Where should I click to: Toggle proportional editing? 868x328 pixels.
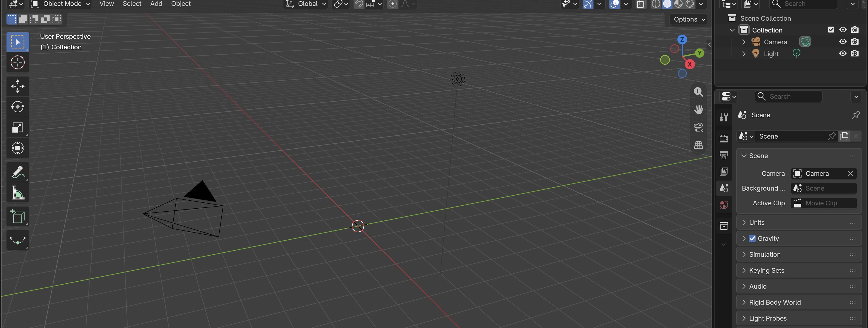[x=392, y=4]
